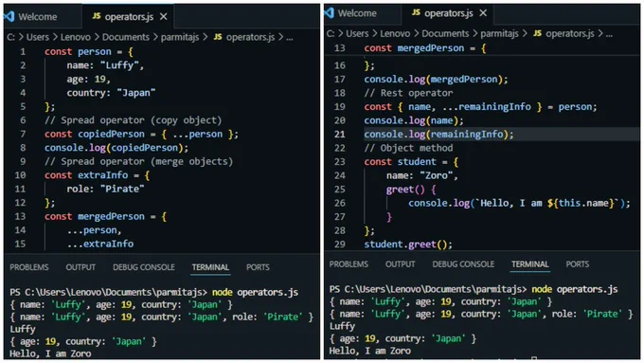The width and height of the screenshot is (644, 363).
Task: Close operators.js tab in left window
Action: tap(164, 17)
